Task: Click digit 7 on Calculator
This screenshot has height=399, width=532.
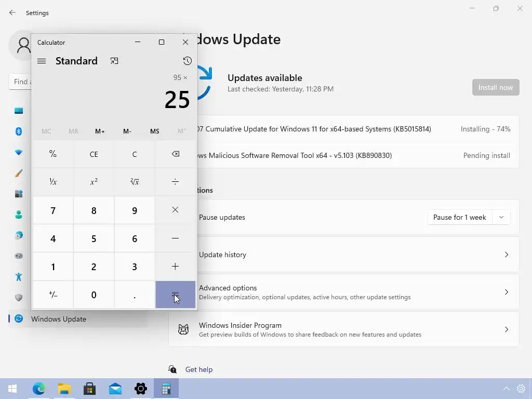Action: pos(53,210)
